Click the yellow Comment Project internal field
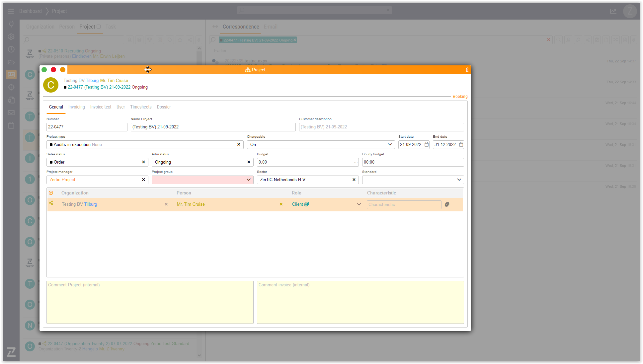This screenshot has width=643, height=364. point(150,302)
